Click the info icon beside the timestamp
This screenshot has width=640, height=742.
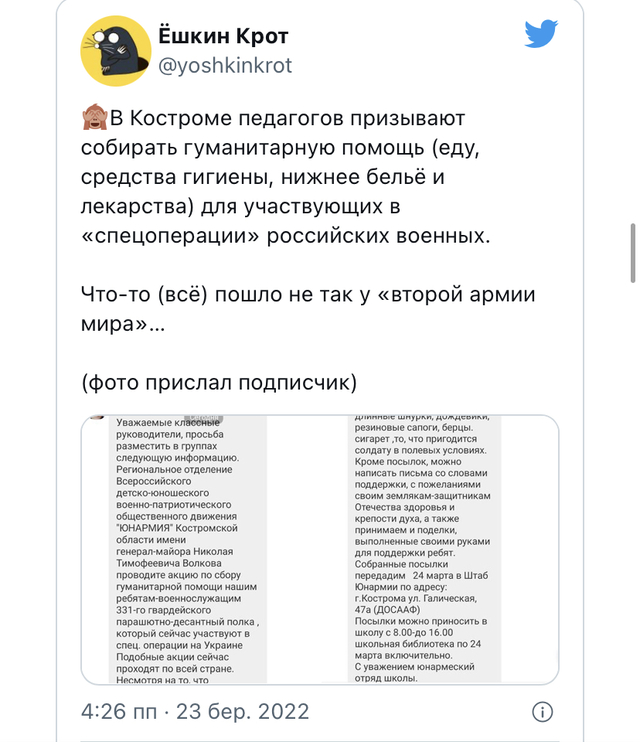[541, 712]
